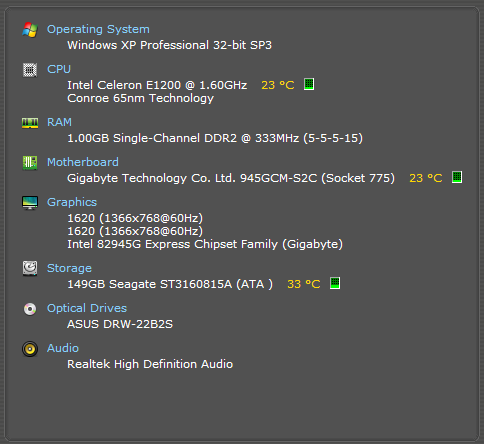Click the green motherboard temperature indicator icon
This screenshot has width=484, height=444.
tap(457, 177)
